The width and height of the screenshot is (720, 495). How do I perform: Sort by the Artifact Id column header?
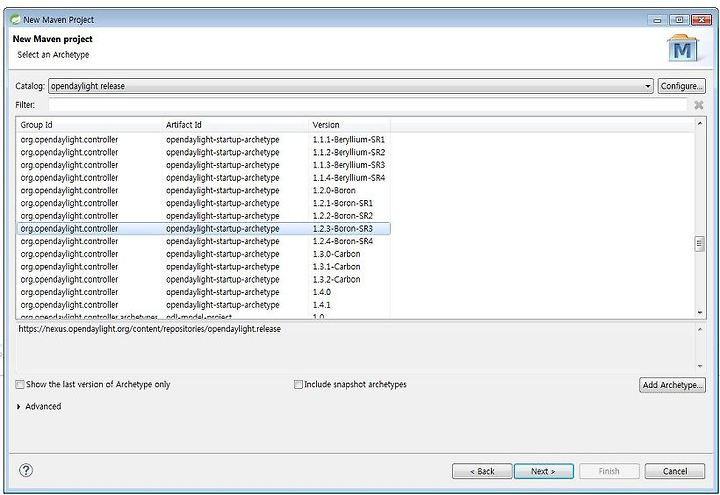(x=236, y=125)
